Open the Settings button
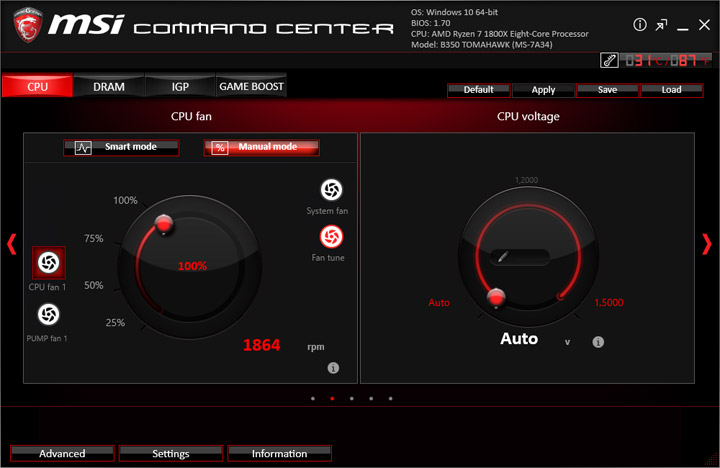The image size is (720, 468). point(171,453)
